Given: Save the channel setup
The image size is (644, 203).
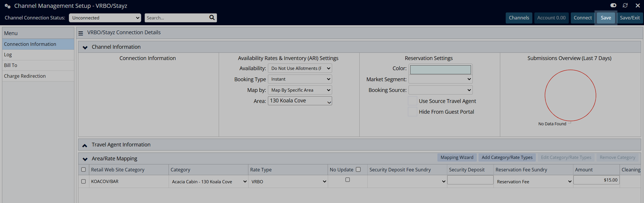Looking at the screenshot, I should [606, 18].
